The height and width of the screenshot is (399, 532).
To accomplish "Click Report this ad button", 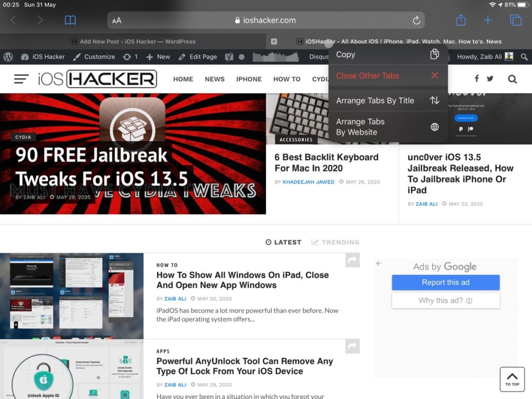I will (445, 282).
